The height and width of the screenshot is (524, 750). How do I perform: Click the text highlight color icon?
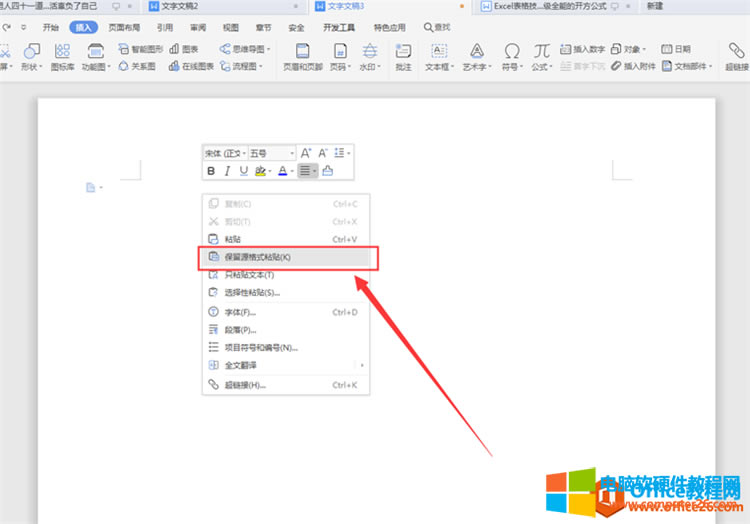click(260, 171)
